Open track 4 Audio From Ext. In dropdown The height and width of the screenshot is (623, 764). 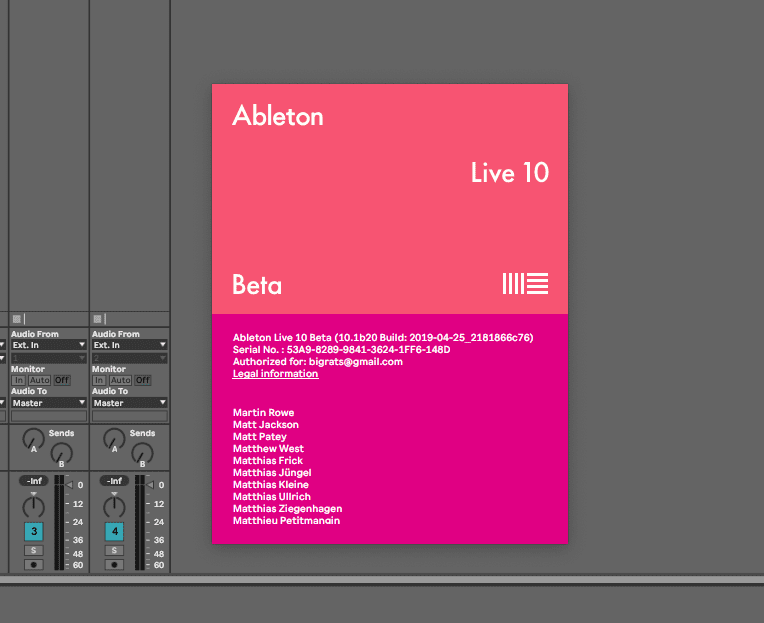pyautogui.click(x=130, y=345)
